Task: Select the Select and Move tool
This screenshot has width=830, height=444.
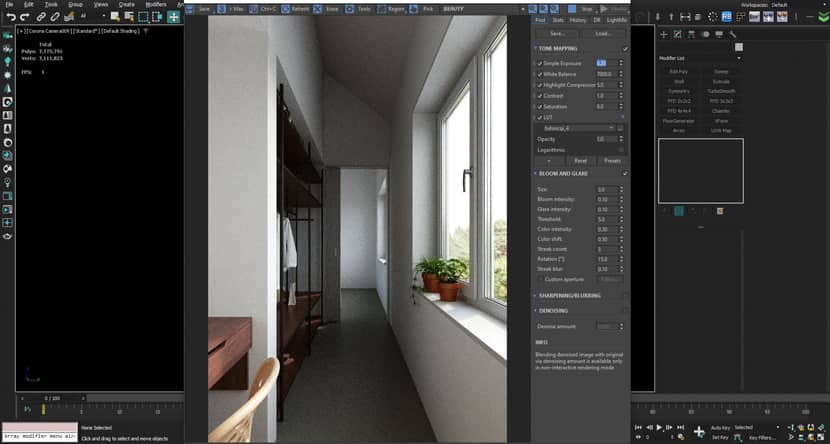Action: pos(174,17)
